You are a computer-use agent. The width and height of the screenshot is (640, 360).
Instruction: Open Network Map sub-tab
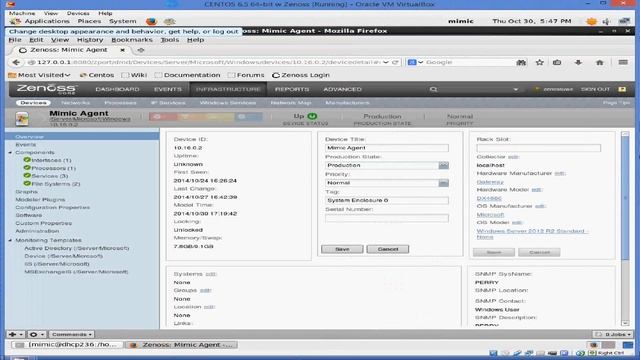coord(291,103)
